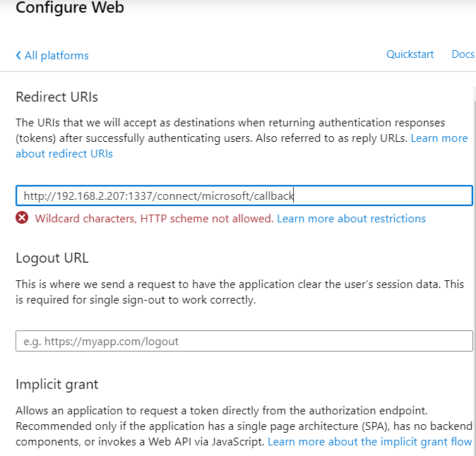Click the red error icon under the URI field
The image size is (476, 456).
[x=23, y=218]
